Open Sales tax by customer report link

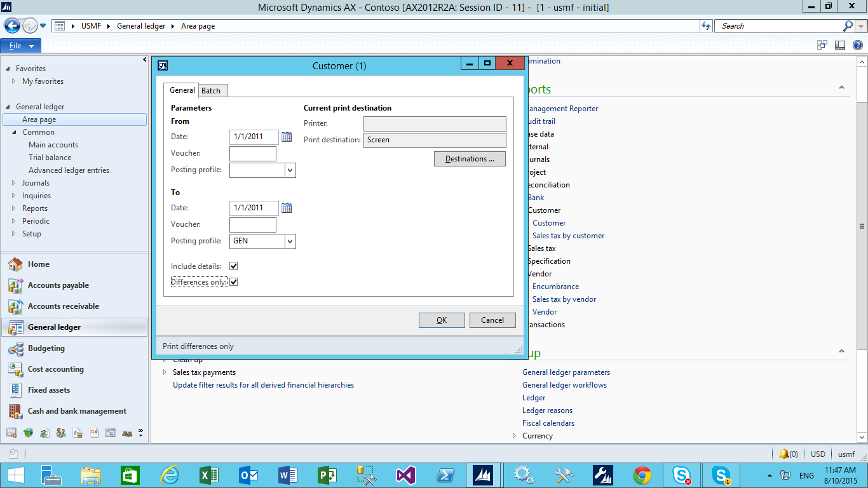pyautogui.click(x=569, y=236)
